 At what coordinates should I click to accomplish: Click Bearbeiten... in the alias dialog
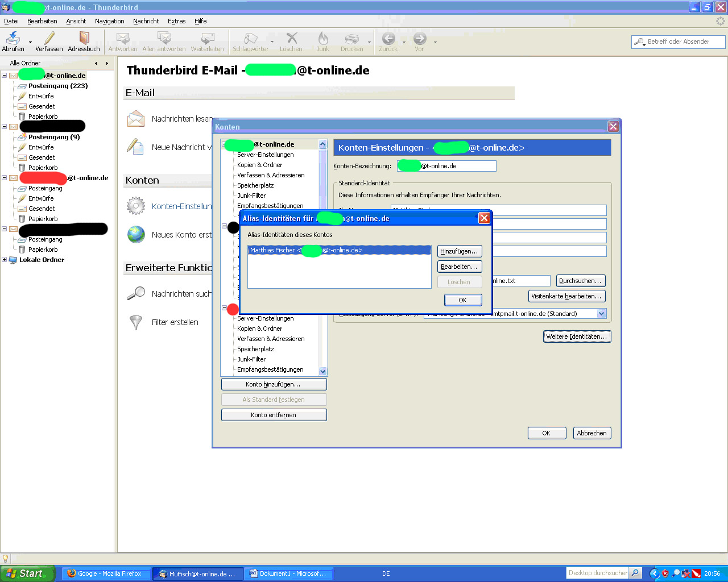pos(459,267)
